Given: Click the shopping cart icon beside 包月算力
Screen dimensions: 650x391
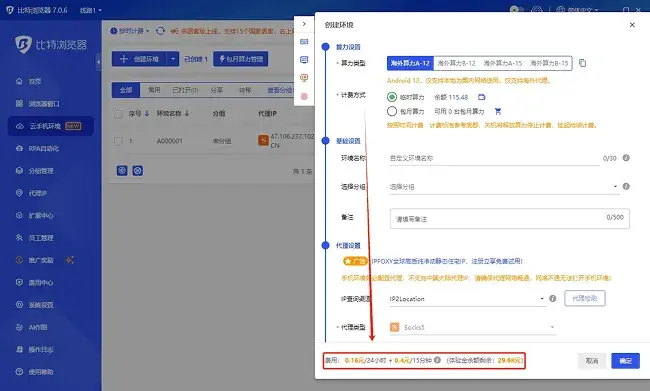Looking at the screenshot, I should click(498, 111).
